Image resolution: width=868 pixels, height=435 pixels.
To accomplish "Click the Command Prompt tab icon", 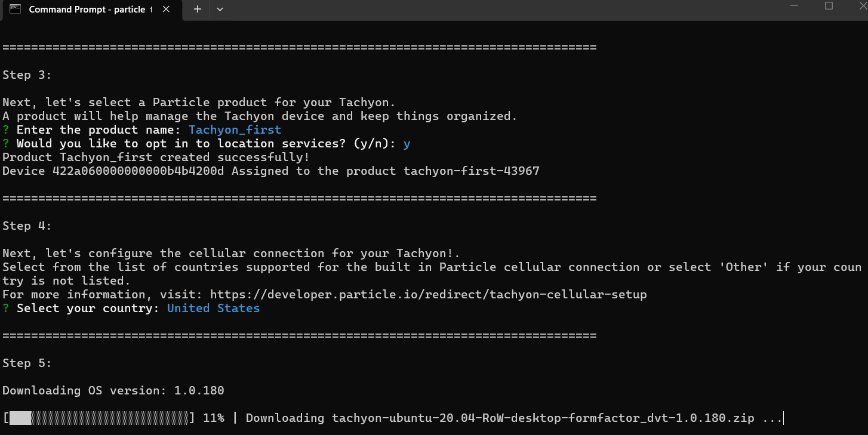I will click(x=16, y=9).
